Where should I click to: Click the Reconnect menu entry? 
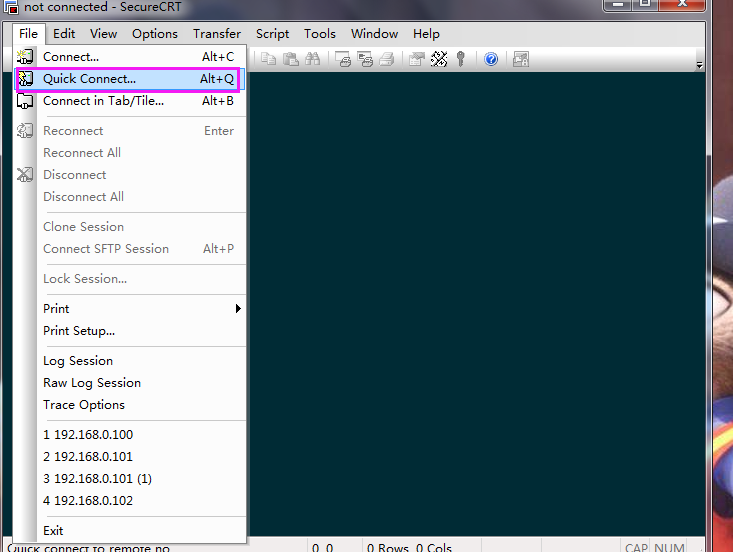pos(129,131)
